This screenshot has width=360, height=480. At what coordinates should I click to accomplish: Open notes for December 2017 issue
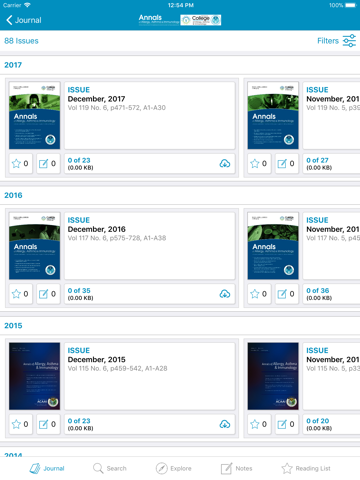coord(48,164)
